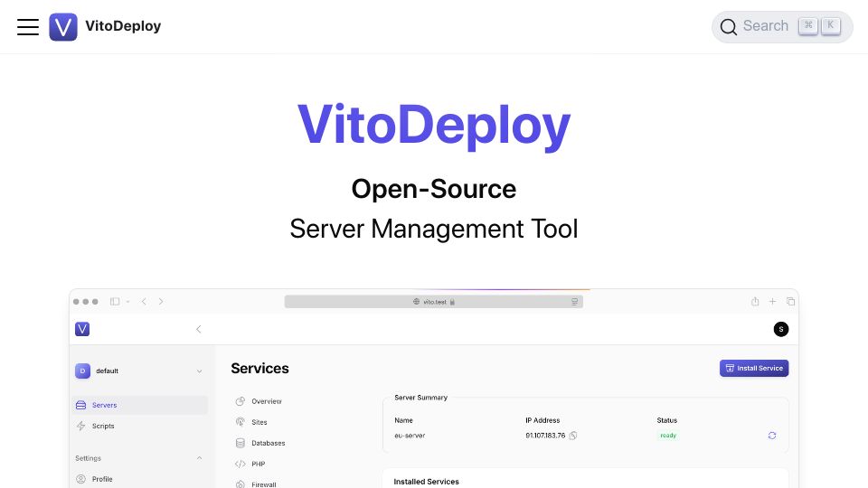
Task: Click the VitoDeploy V logo icon
Action: 63,26
